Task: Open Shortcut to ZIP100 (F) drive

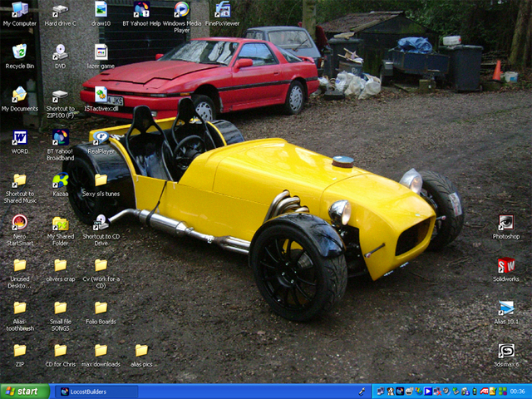Action: click(60, 103)
